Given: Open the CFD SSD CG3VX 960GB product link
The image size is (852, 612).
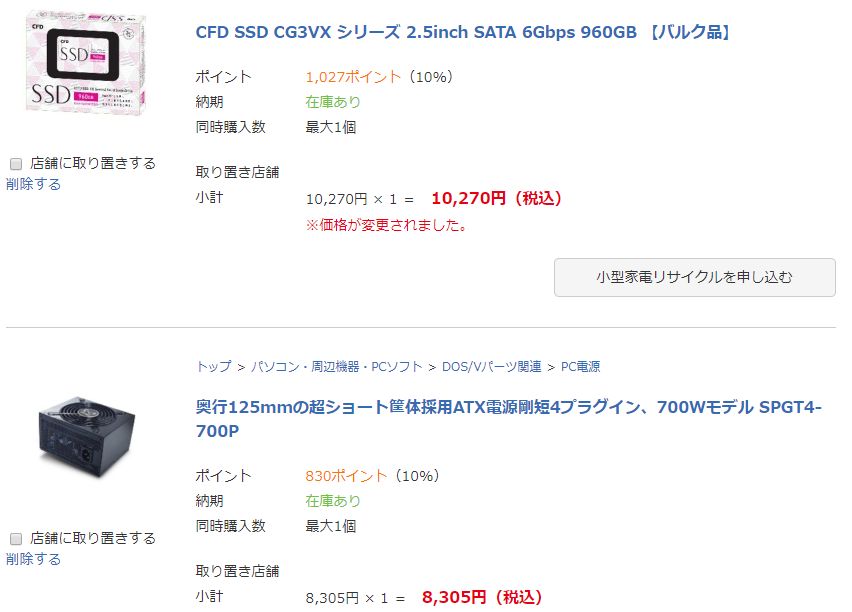Looking at the screenshot, I should click(x=464, y=32).
